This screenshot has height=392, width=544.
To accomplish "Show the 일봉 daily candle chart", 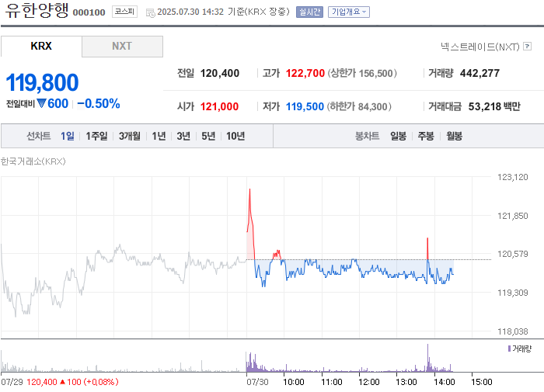I will click(x=398, y=136).
